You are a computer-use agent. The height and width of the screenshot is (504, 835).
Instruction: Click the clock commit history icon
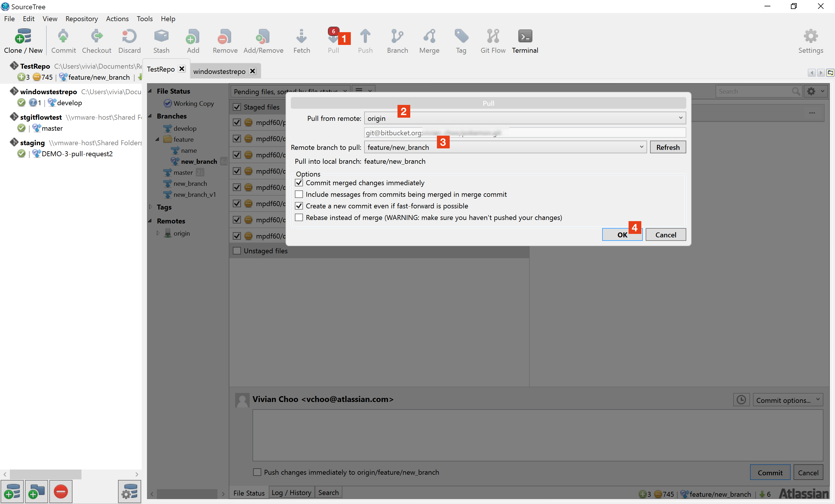(741, 400)
